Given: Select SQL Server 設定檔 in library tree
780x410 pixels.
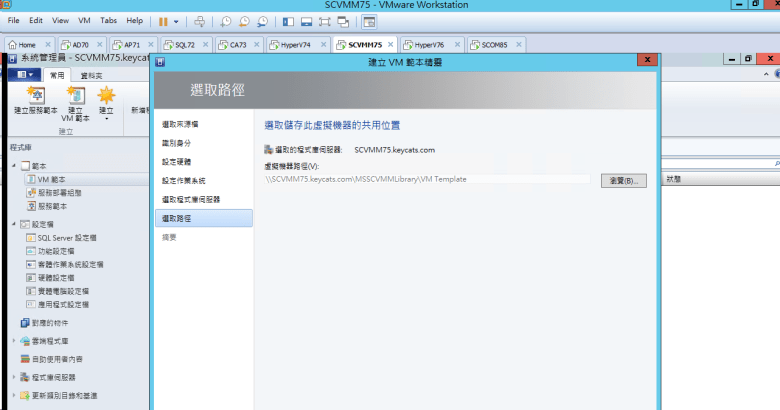Looking at the screenshot, I should (x=66, y=238).
